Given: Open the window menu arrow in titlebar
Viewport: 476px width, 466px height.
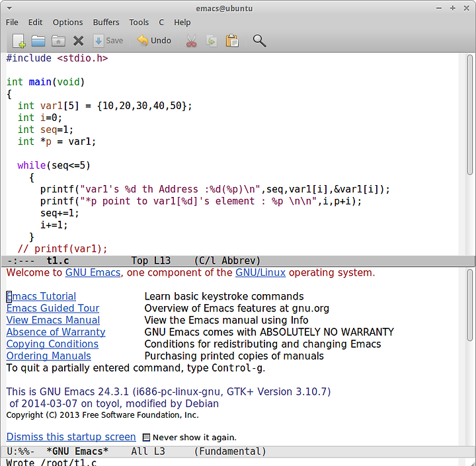Looking at the screenshot, I should click(9, 8).
